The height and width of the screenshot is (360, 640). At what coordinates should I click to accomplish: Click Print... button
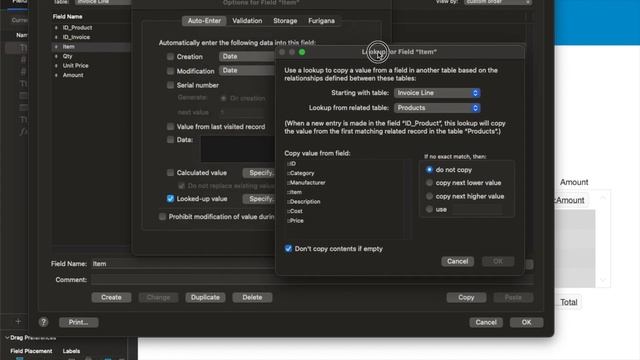[x=78, y=322]
